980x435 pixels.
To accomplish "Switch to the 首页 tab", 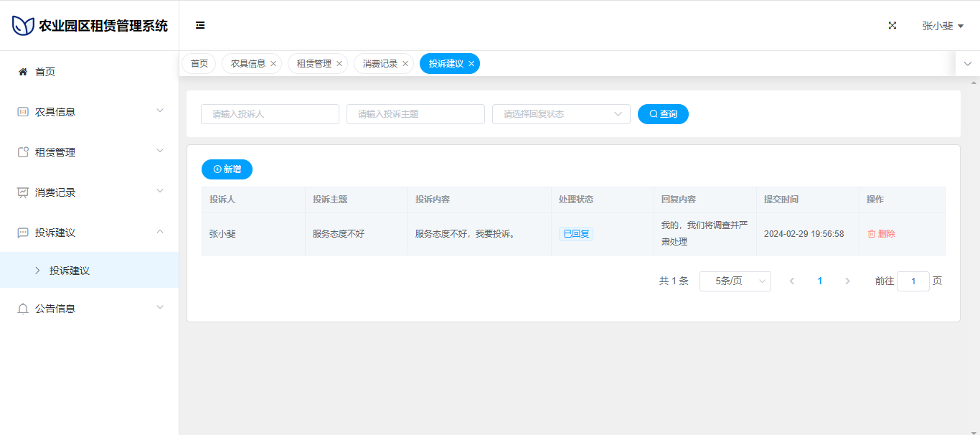I will click(x=199, y=64).
